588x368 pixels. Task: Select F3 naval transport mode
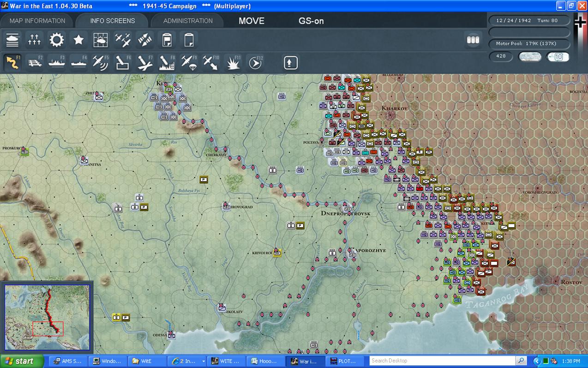pyautogui.click(x=57, y=62)
